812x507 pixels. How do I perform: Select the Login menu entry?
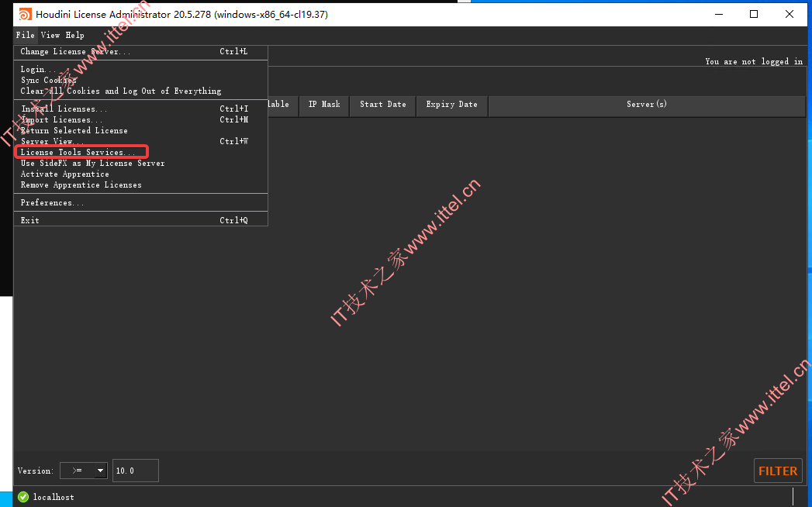click(x=140, y=70)
